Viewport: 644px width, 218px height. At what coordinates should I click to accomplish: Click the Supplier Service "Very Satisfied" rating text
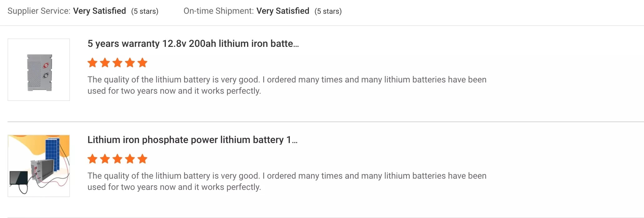coord(99,11)
